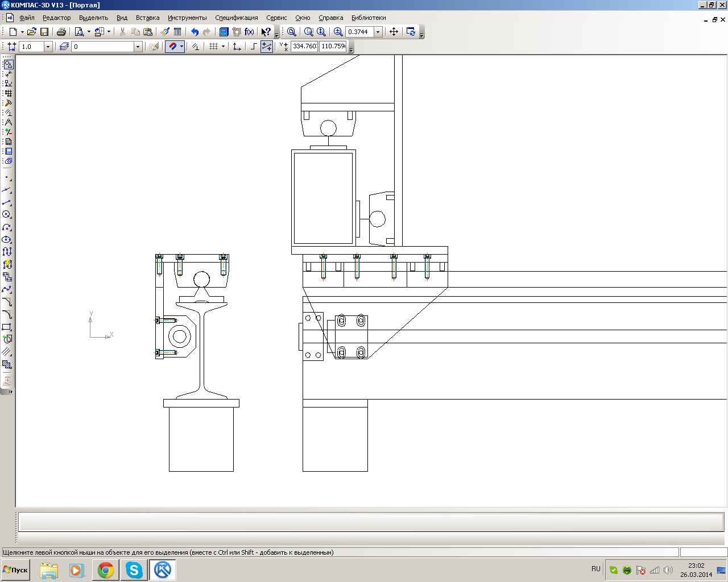The width and height of the screenshot is (728, 582).
Task: Choose the Hatch tool
Action: pos(7,364)
